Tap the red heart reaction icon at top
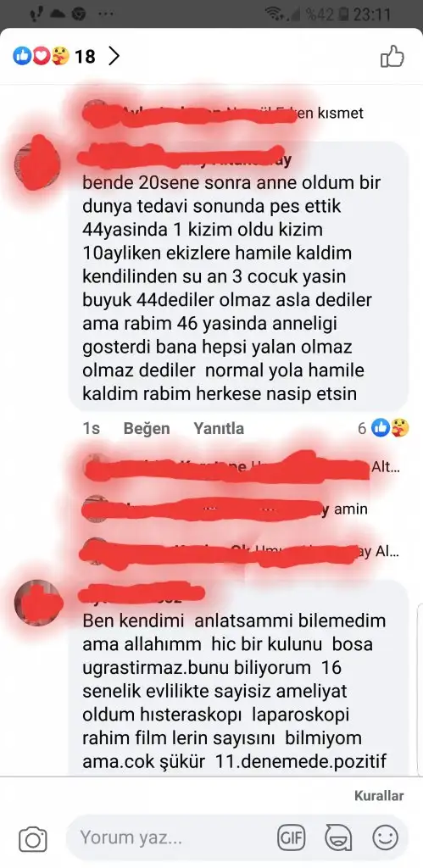Screen dimensions: 423x868 (41, 56)
